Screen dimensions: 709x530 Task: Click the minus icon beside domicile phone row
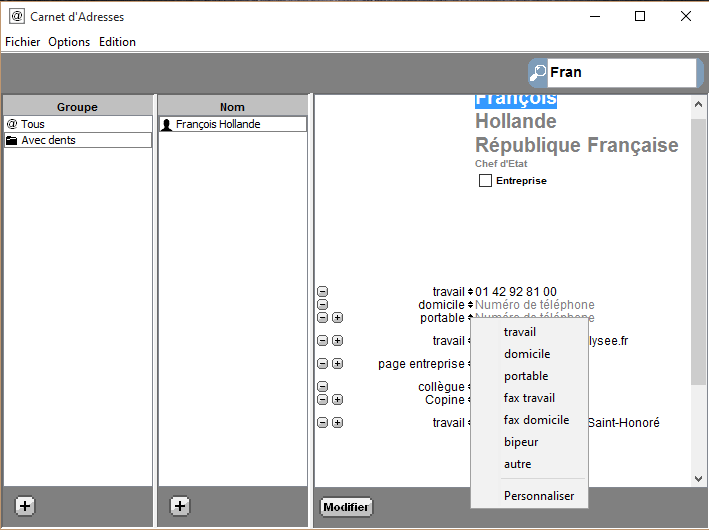(x=322, y=305)
